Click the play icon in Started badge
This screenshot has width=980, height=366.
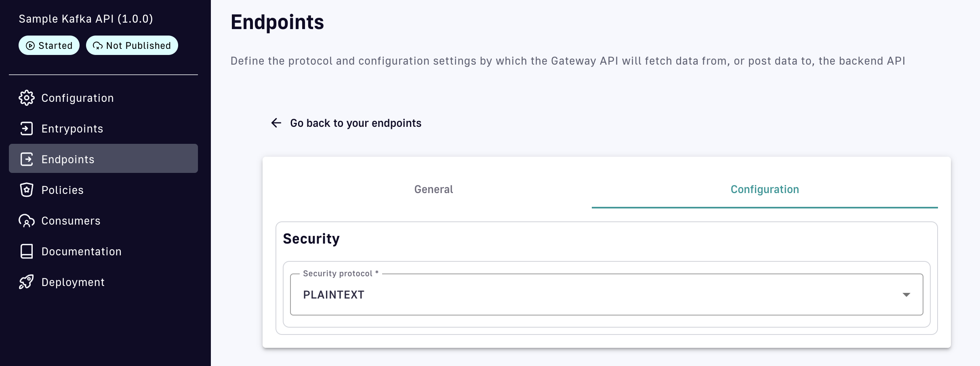[x=30, y=46]
